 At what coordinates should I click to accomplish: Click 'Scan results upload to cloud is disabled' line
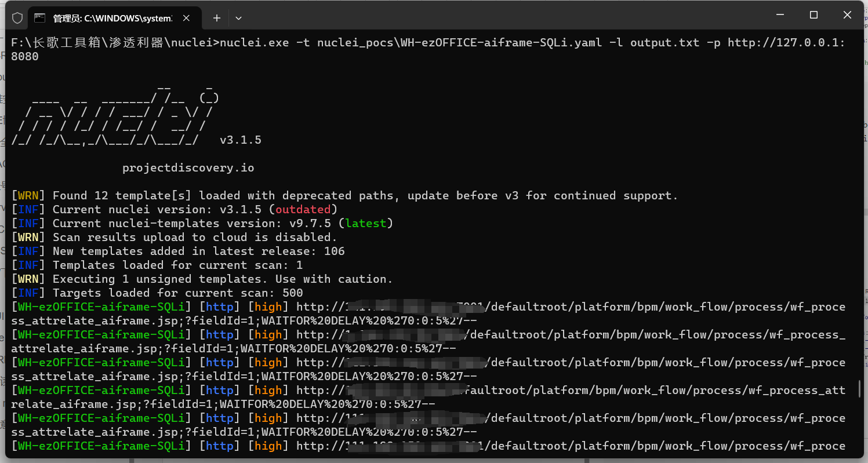pos(174,238)
